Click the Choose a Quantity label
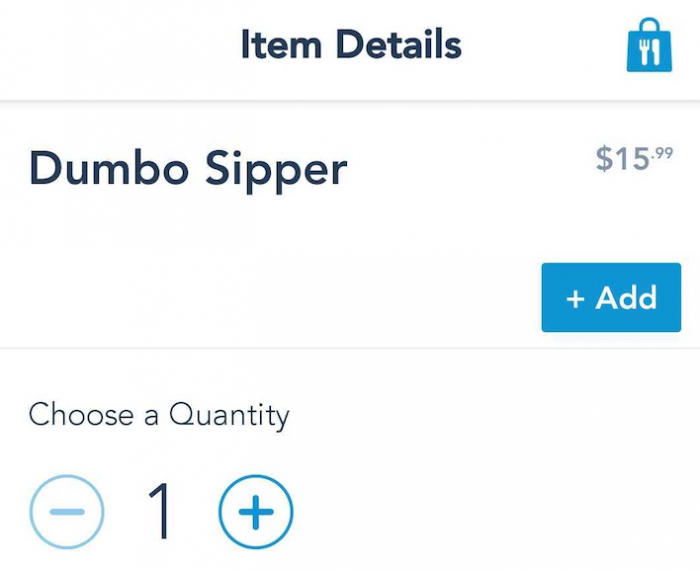The width and height of the screenshot is (700, 571). pos(159,414)
